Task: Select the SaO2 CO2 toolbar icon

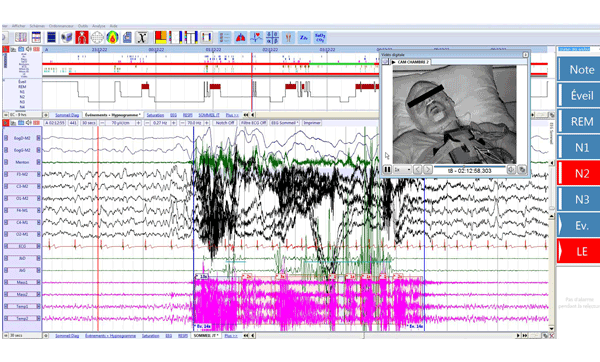Action: (x=320, y=38)
